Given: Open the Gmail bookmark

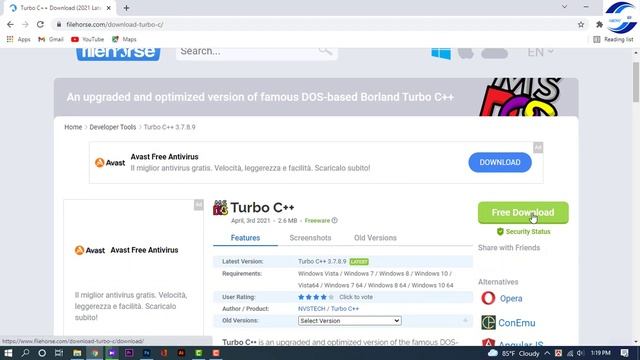Looking at the screenshot, I should [51, 39].
